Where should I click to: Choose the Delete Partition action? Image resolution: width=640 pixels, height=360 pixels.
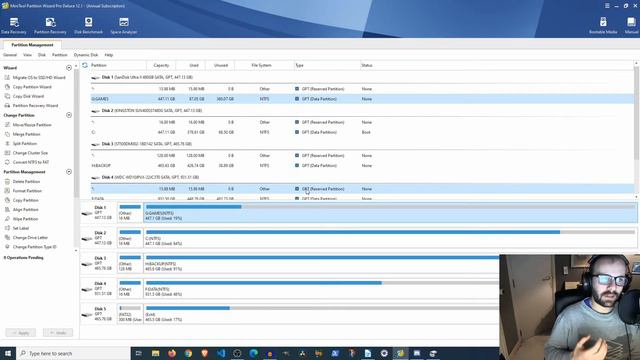click(22, 182)
